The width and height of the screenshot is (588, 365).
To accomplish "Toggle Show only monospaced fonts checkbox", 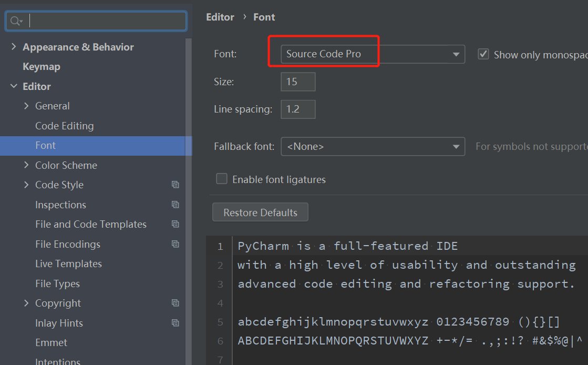I will point(483,54).
